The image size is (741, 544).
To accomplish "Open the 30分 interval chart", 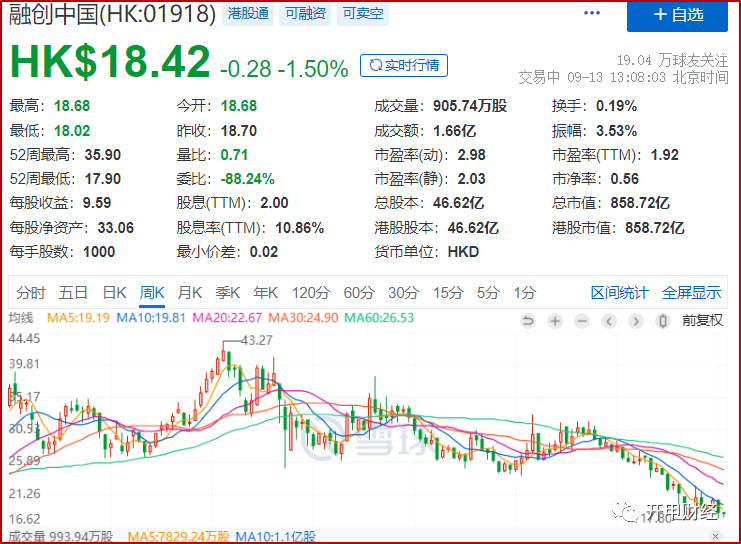I will click(x=404, y=293).
